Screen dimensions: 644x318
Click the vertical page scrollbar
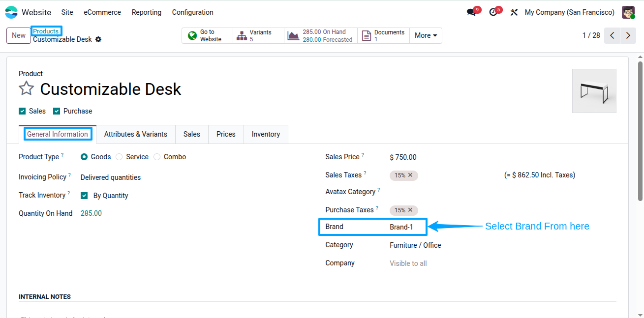click(x=640, y=131)
